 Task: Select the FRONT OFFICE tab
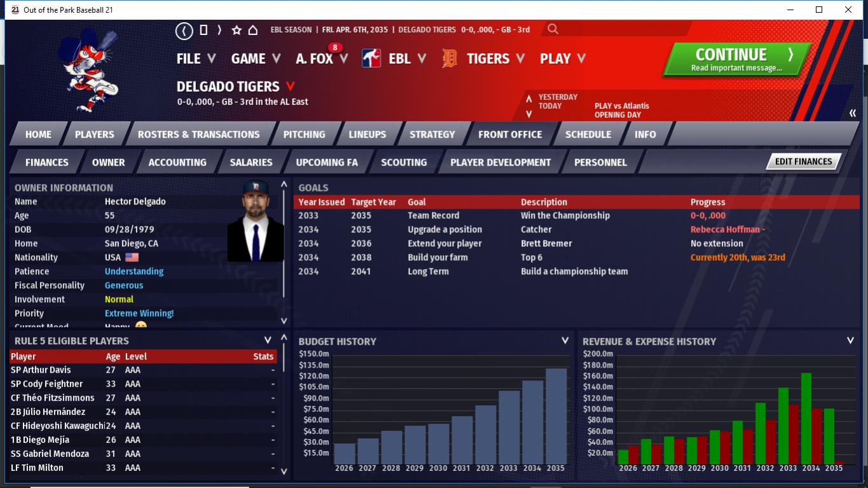click(510, 134)
